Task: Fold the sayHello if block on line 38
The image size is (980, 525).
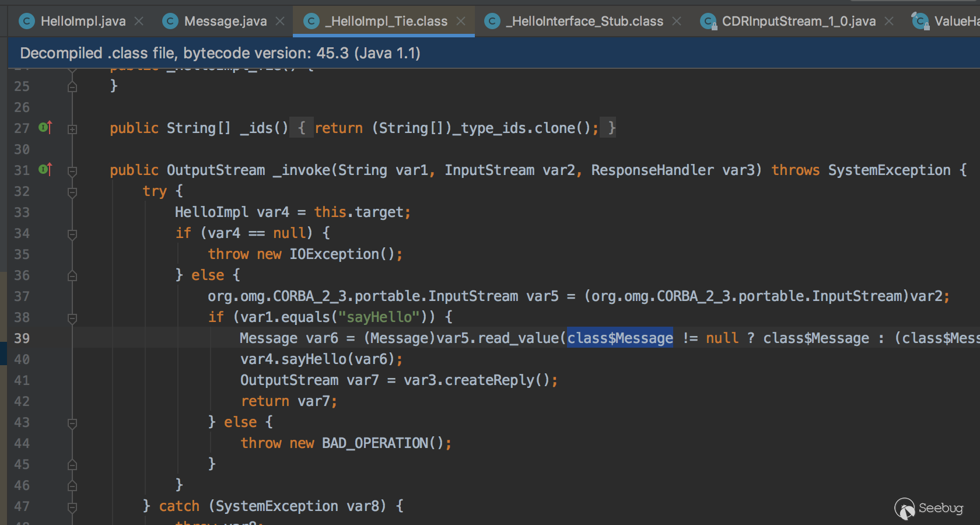Action: [72, 318]
